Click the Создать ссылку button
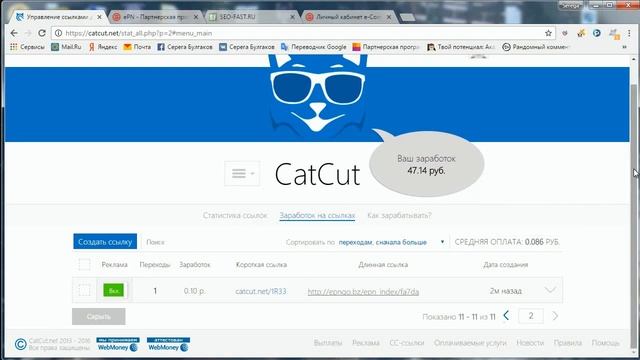 [105, 242]
